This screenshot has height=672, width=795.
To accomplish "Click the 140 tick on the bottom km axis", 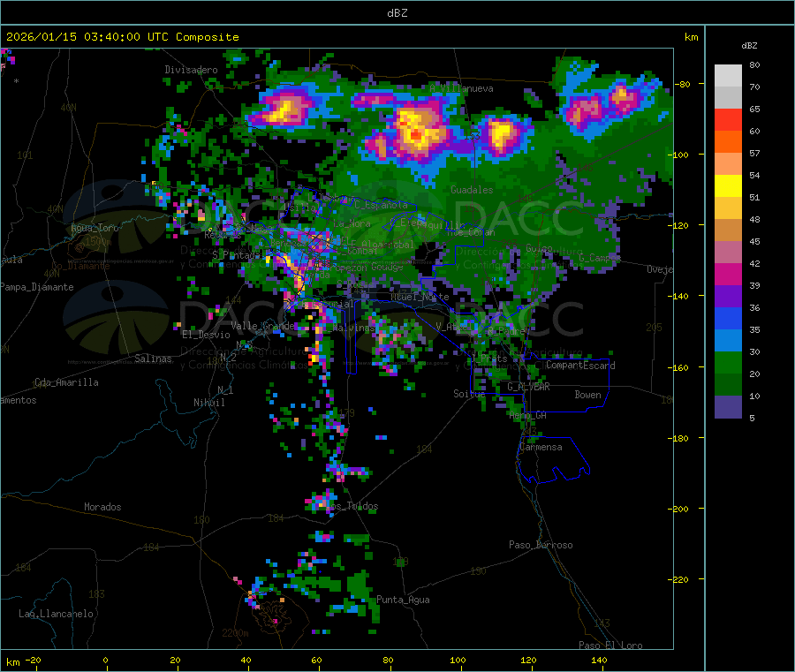I will [x=599, y=660].
